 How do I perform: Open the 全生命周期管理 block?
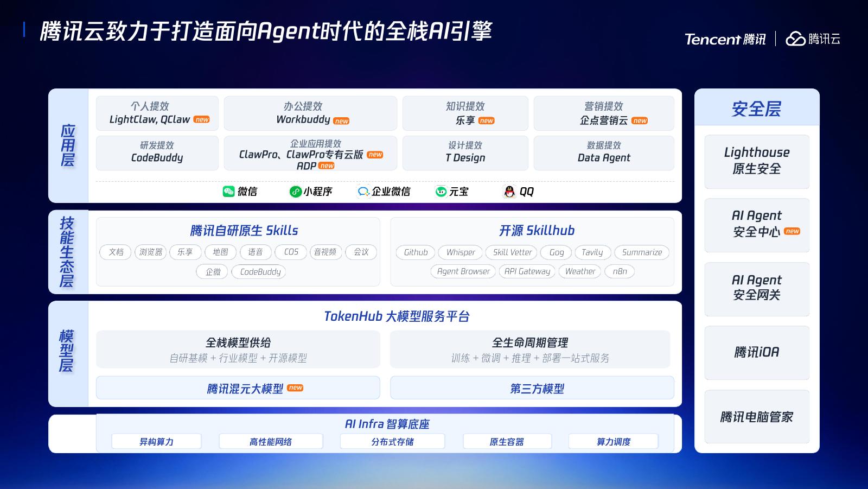coord(530,350)
